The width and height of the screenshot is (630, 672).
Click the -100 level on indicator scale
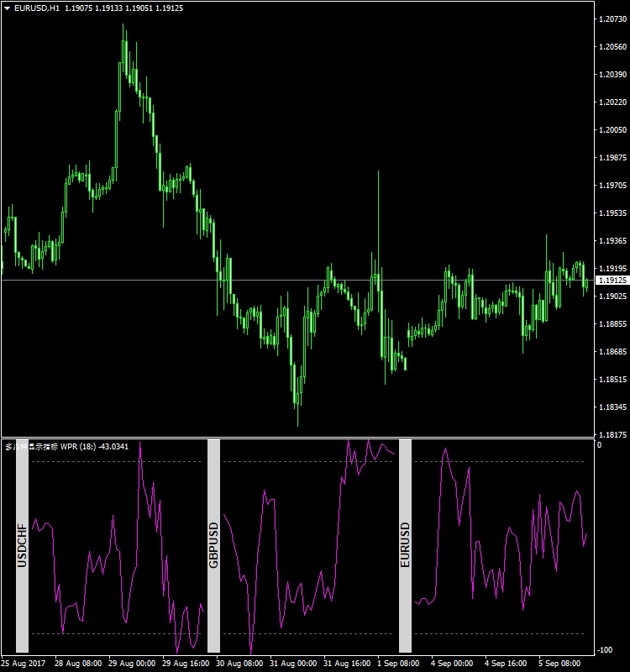pyautogui.click(x=604, y=650)
